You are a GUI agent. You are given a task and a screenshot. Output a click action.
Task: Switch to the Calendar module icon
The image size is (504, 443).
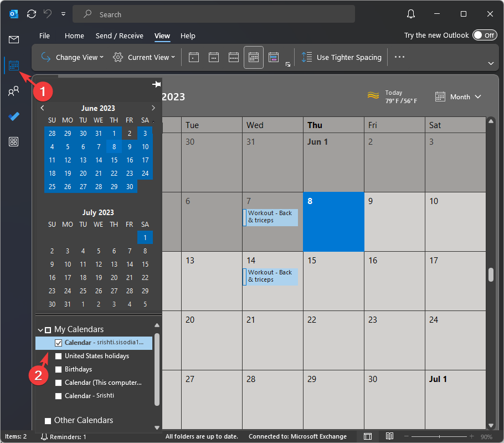point(14,65)
